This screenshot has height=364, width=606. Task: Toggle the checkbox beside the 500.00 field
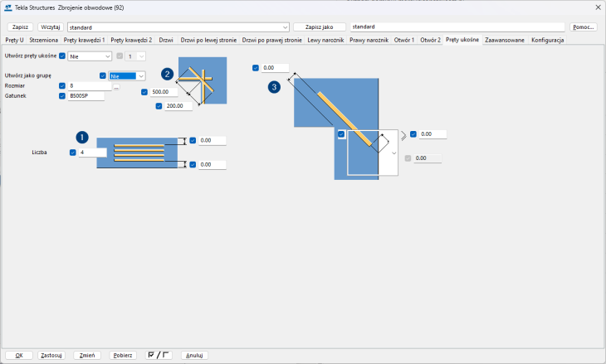point(144,92)
